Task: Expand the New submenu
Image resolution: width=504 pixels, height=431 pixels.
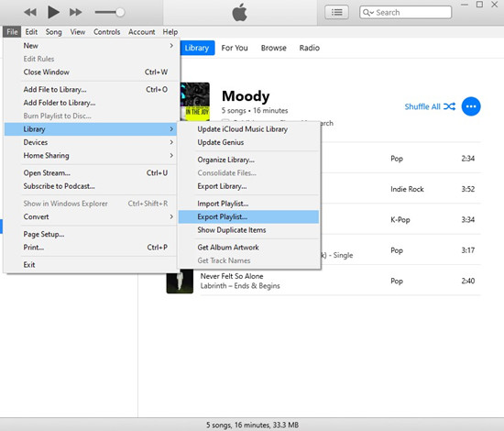Action: (x=91, y=46)
